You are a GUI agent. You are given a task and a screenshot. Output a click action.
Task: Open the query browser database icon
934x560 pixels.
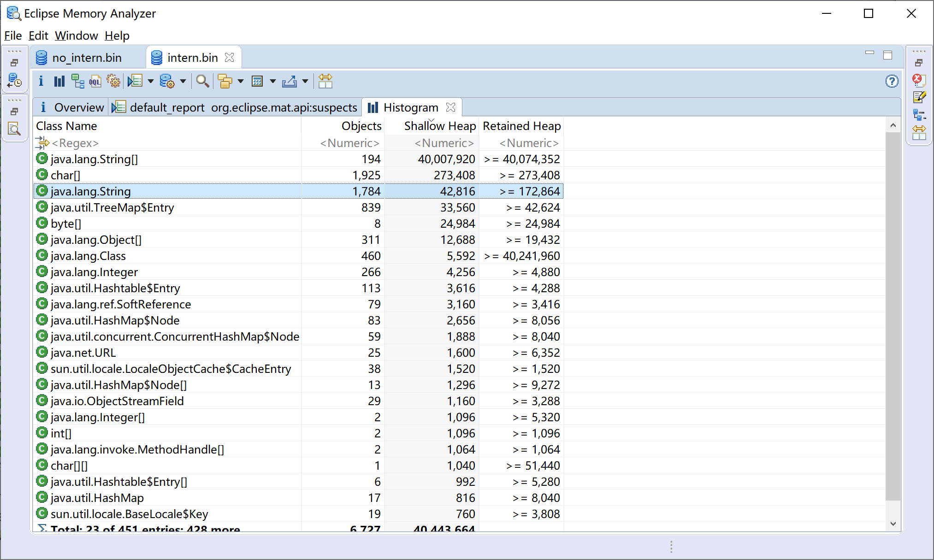[x=167, y=82]
